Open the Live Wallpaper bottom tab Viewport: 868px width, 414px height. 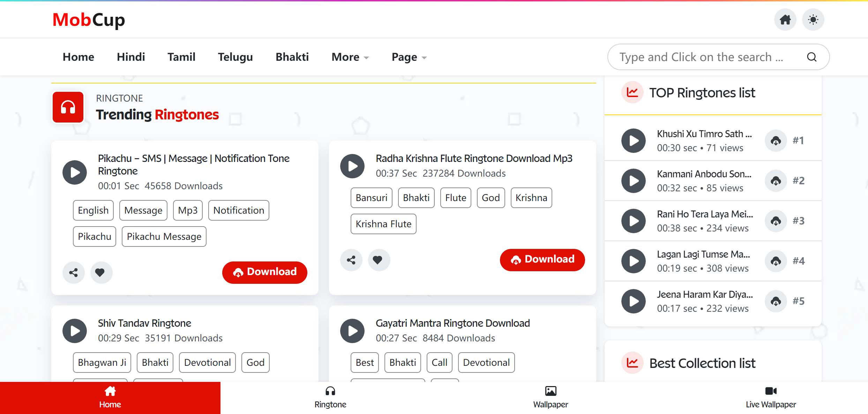(x=771, y=398)
